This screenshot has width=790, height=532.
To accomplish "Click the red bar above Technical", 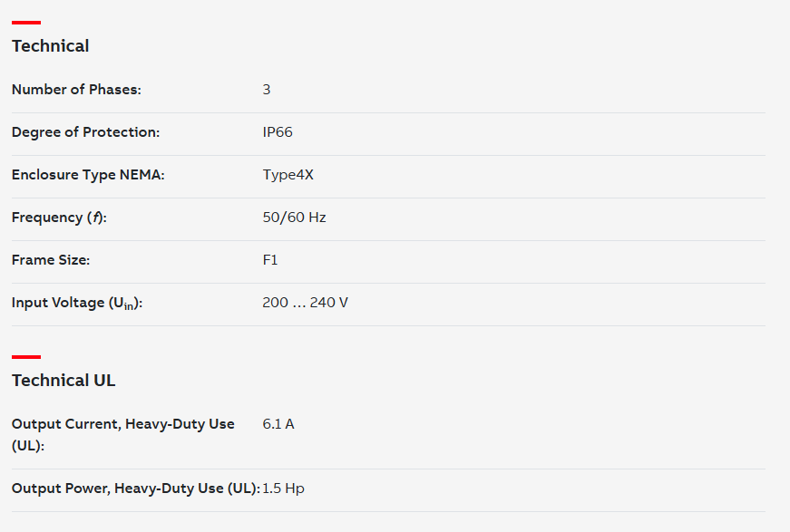I will [26, 23].
